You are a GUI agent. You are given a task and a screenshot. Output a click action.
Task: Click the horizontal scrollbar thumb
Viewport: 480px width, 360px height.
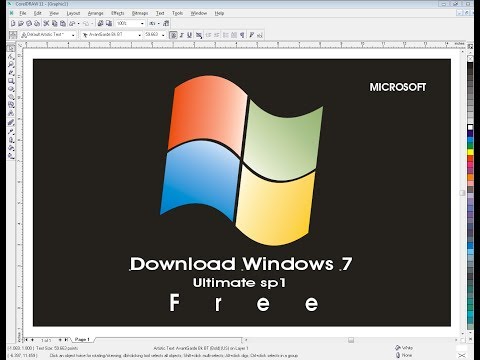(351, 340)
